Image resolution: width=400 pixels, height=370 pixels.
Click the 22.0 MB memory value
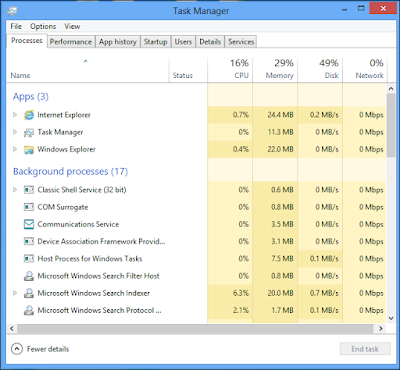coord(280,149)
